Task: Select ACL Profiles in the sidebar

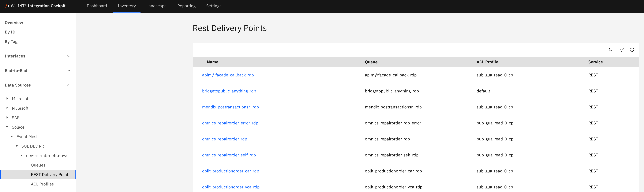Action: 42,184
